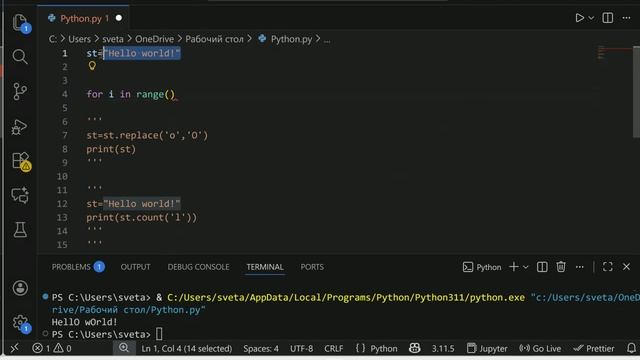Open terminal panel More Actions menu

[x=580, y=267]
